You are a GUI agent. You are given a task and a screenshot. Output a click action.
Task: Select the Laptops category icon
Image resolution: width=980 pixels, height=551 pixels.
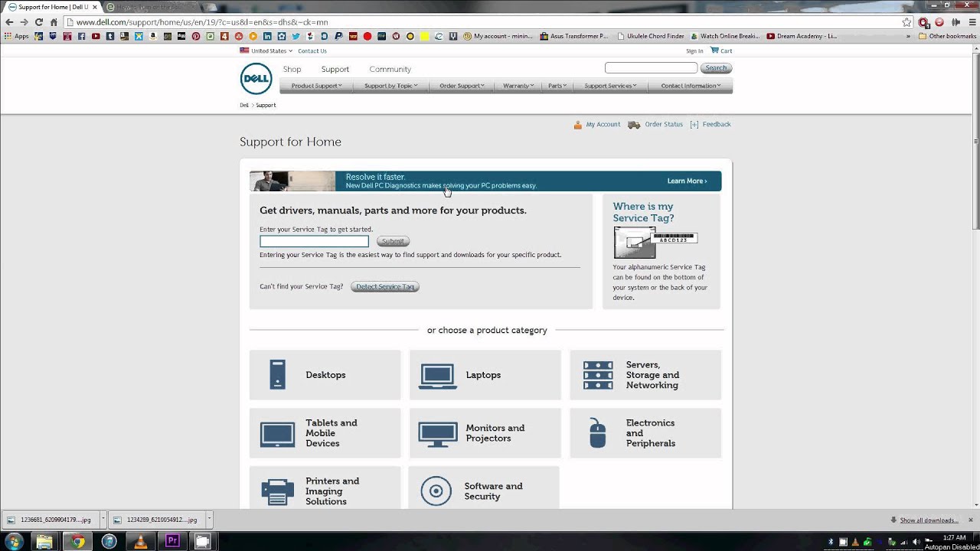[438, 377]
